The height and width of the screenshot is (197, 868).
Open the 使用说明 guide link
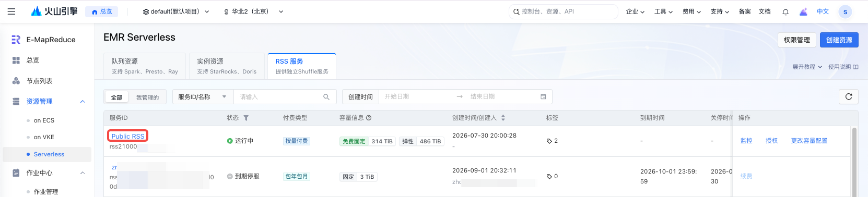843,67
